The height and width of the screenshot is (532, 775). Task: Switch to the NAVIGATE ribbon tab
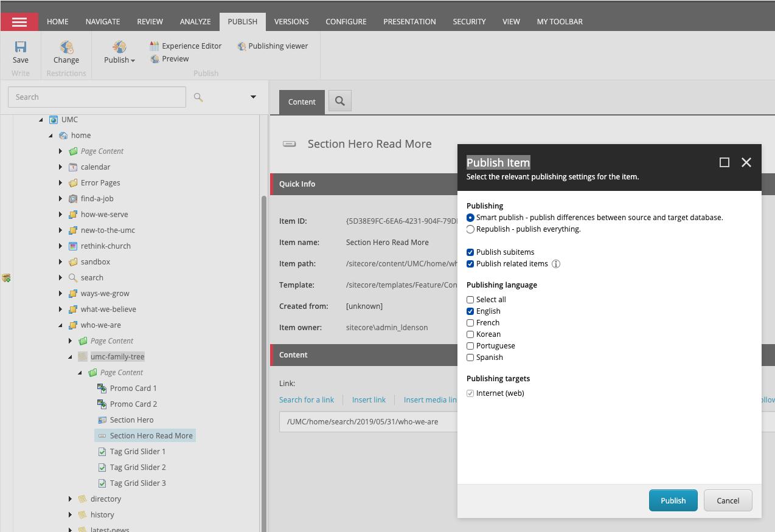click(103, 22)
